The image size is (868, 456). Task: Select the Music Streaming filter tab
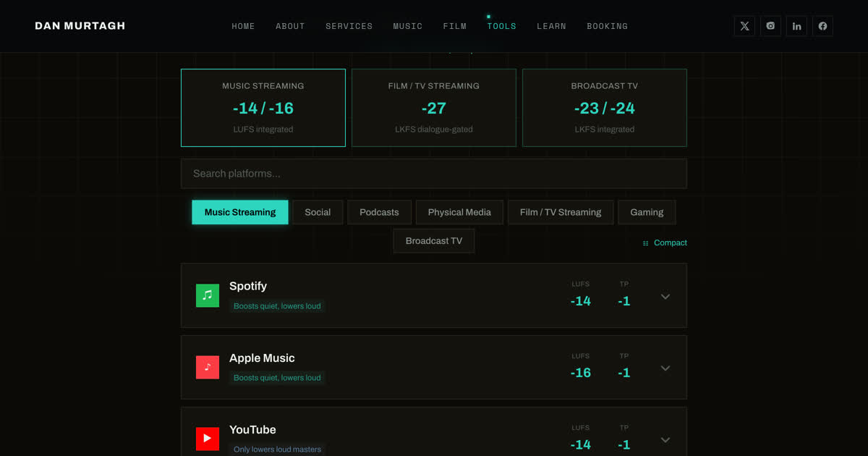tap(240, 212)
